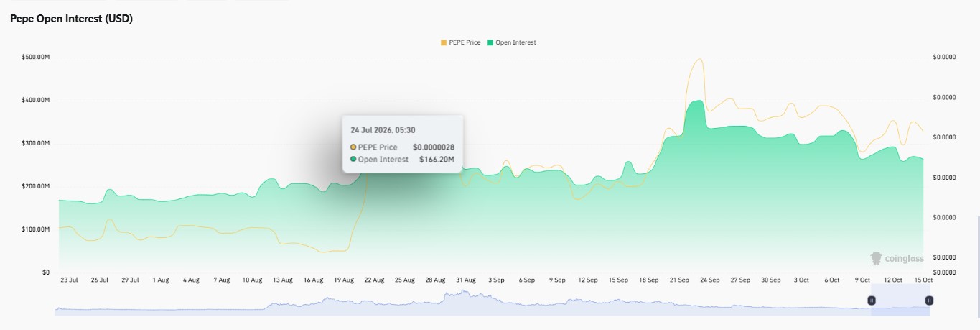The image size is (980, 330).
Task: Click the 15 Sep x-axis label
Action: [618, 279]
